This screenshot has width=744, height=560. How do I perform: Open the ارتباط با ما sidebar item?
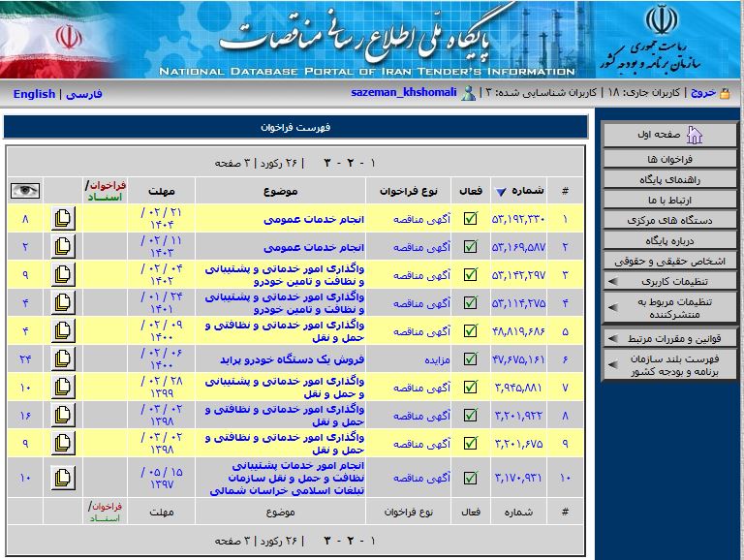coord(668,200)
